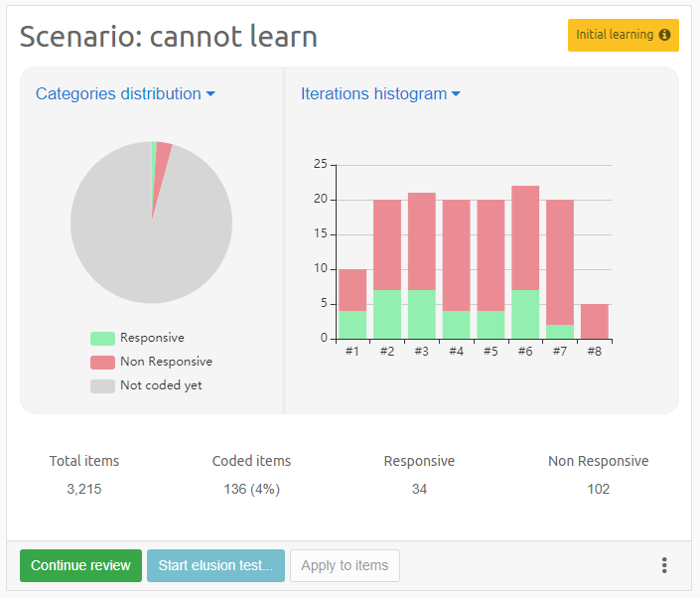Toggle the Responsive legend entry
Screen dimensions: 700x599
coord(151,338)
